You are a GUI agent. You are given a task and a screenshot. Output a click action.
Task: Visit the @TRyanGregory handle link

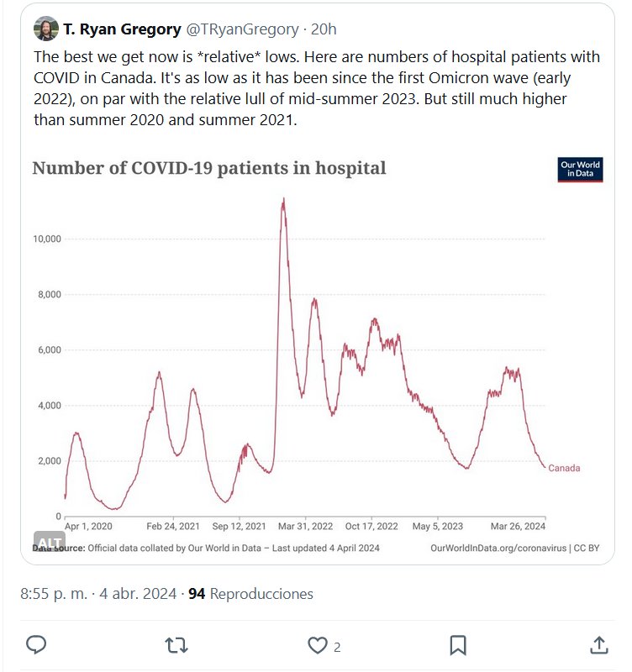[x=240, y=29]
